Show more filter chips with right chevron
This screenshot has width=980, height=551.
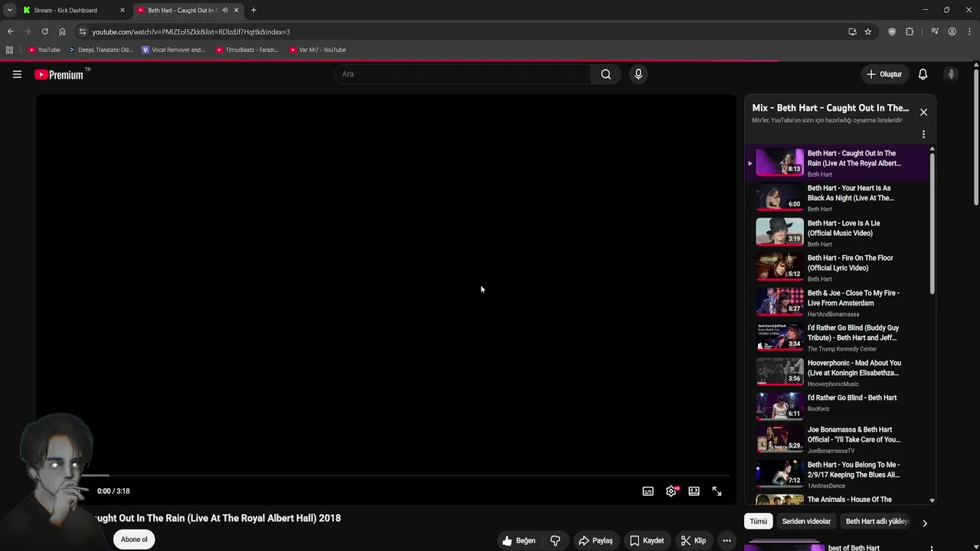coord(924,523)
